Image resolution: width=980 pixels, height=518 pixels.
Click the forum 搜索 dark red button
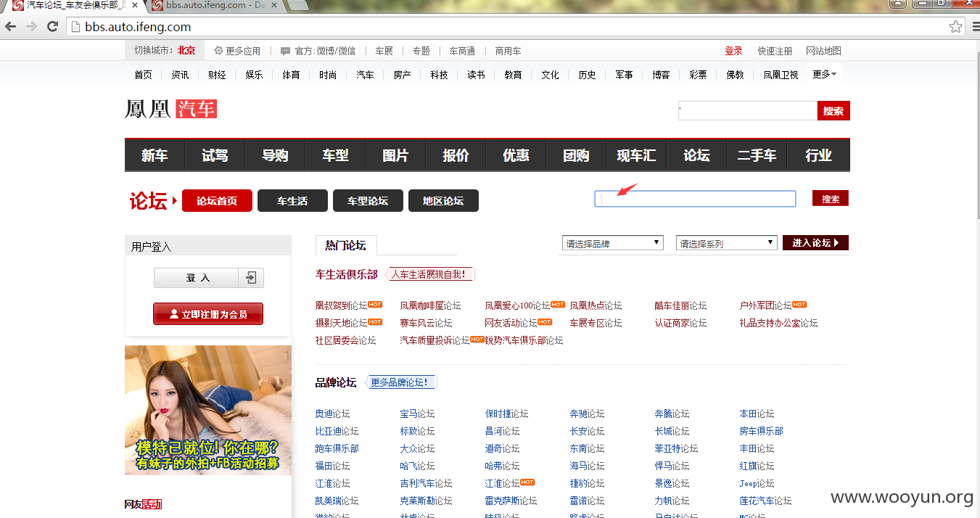point(831,199)
